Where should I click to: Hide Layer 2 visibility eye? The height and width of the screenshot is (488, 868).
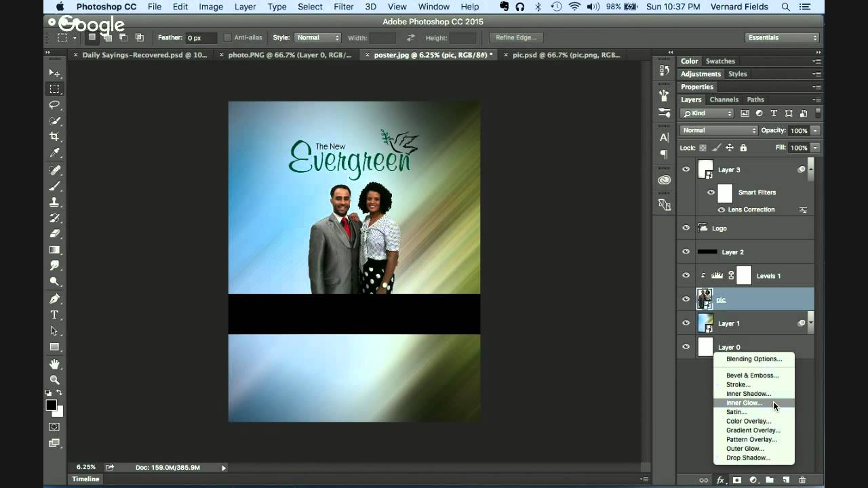point(686,251)
